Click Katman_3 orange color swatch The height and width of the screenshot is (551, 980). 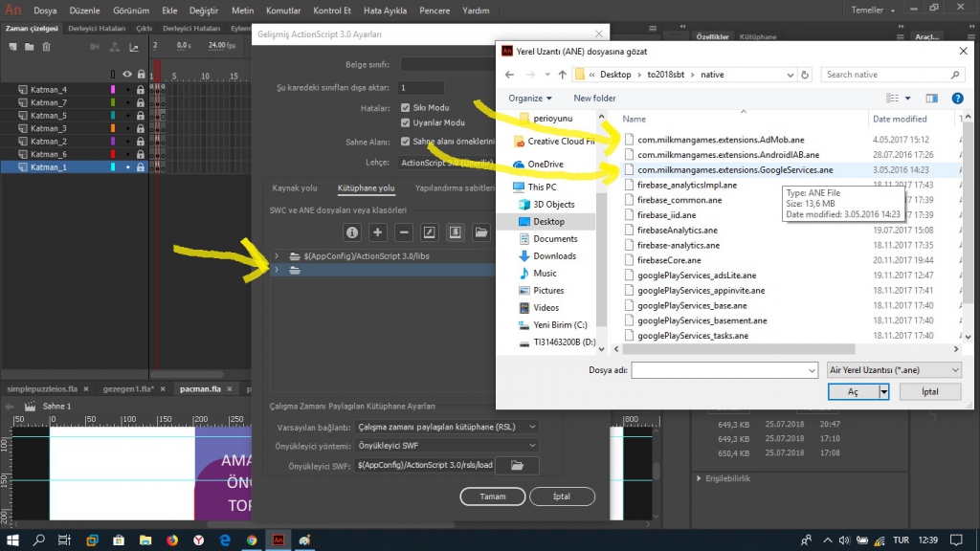click(113, 129)
